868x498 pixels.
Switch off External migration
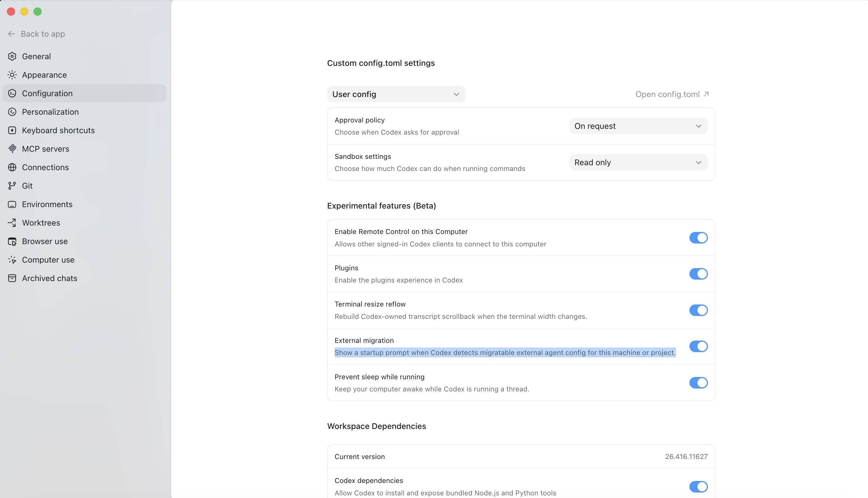(698, 346)
